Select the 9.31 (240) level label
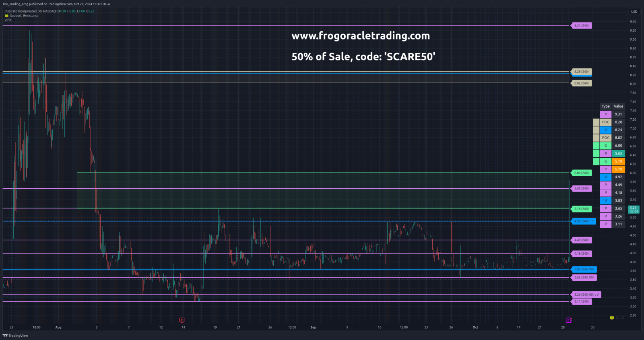The height and width of the screenshot is (340, 644). 581,25
